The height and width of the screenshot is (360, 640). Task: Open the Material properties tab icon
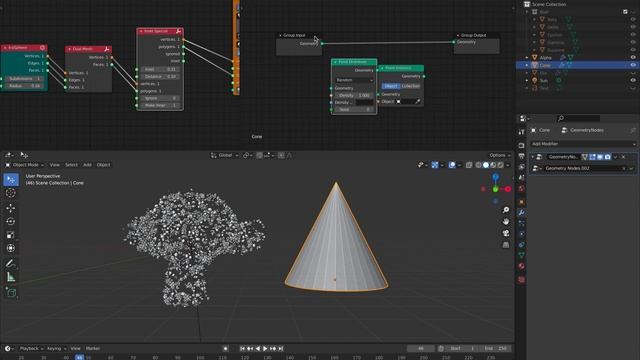521,266
